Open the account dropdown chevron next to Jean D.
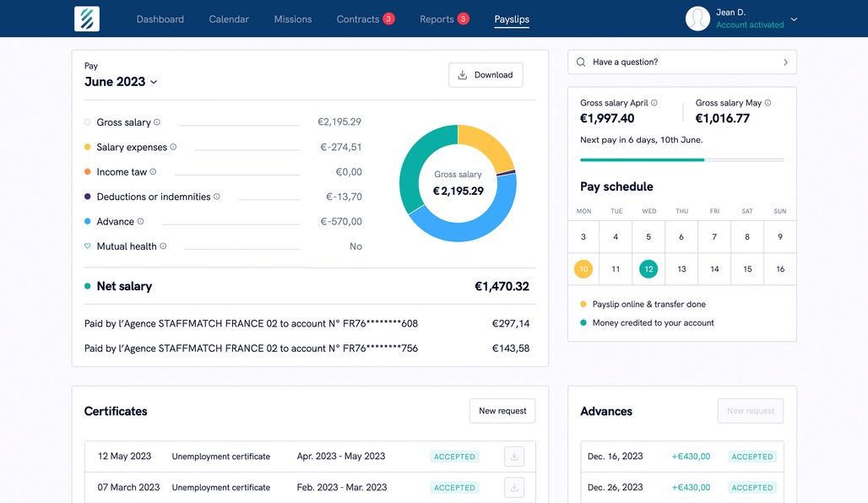868x503 pixels. pyautogui.click(x=792, y=18)
